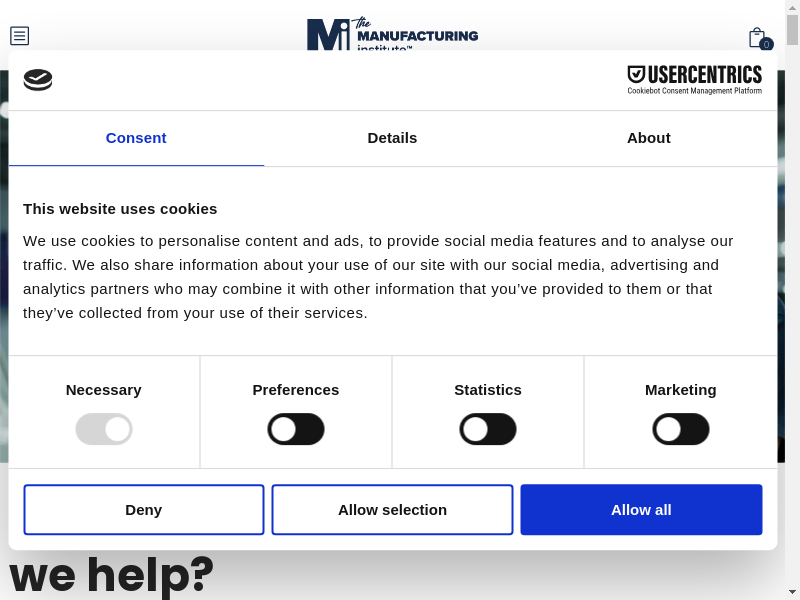
Task: Open the About tab
Action: (x=649, y=138)
